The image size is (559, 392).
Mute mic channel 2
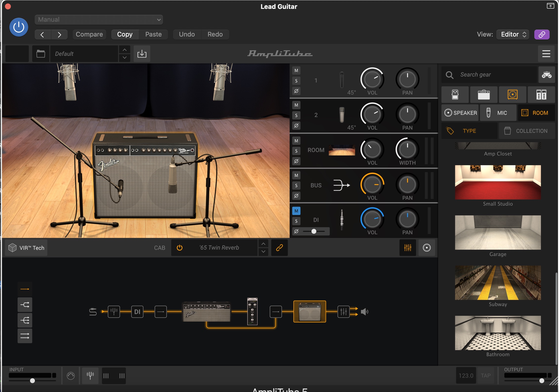[296, 105]
